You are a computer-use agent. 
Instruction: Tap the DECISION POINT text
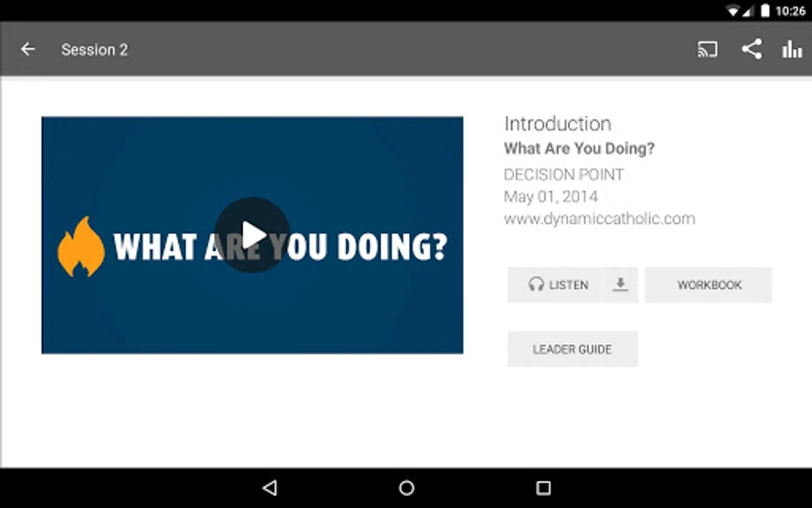pyautogui.click(x=563, y=174)
